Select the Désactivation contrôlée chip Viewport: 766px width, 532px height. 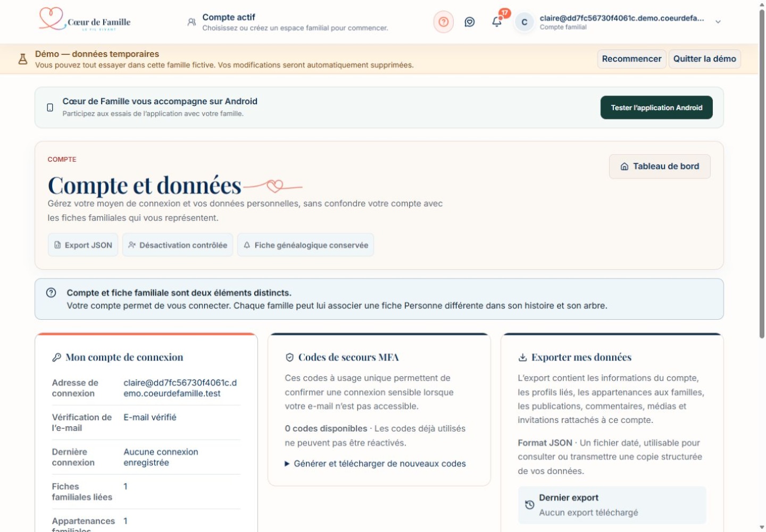point(178,245)
